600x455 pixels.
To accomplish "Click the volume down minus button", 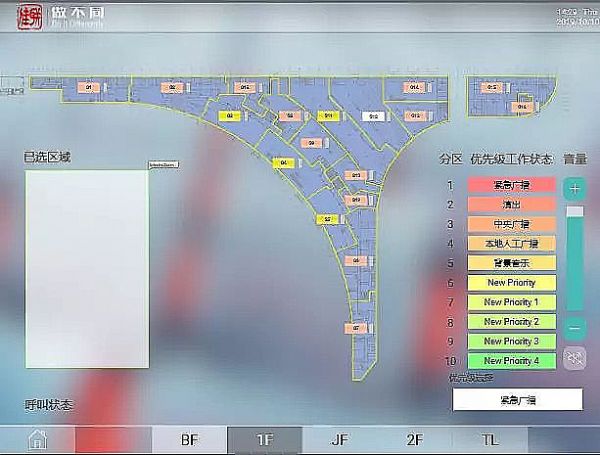I will tap(575, 328).
